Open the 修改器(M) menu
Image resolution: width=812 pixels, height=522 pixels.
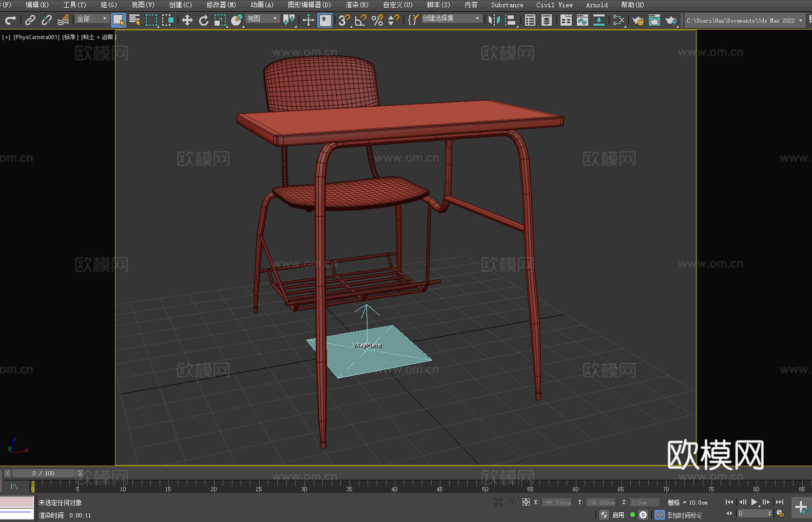221,5
